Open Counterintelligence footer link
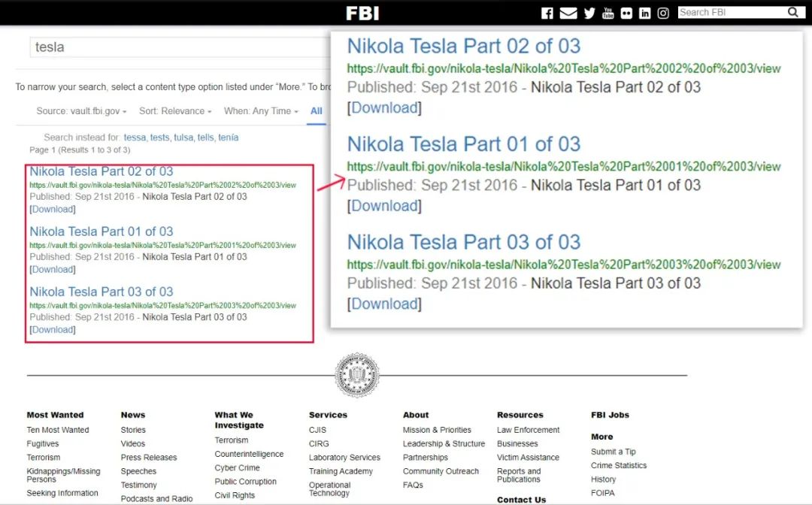Image resolution: width=812 pixels, height=505 pixels. click(x=249, y=454)
